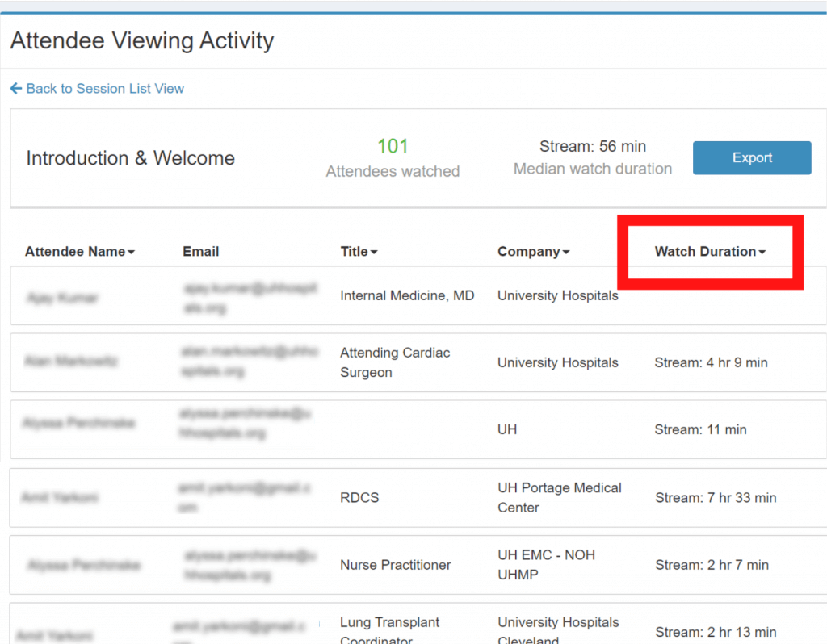Open the Title column sort dropdown
Screen dimensions: 827x644
(x=373, y=253)
